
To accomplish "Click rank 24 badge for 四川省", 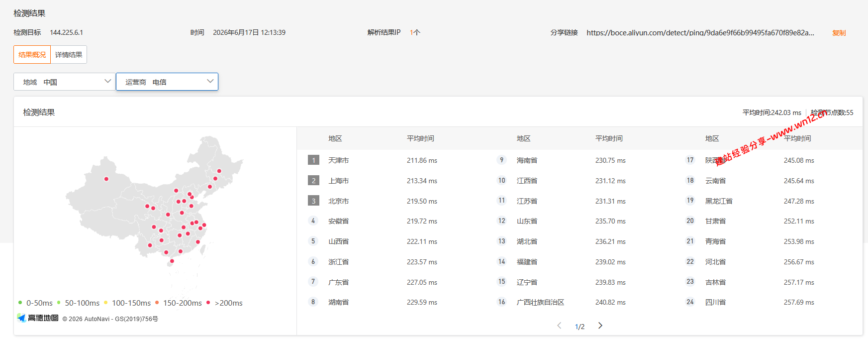I will click(690, 302).
